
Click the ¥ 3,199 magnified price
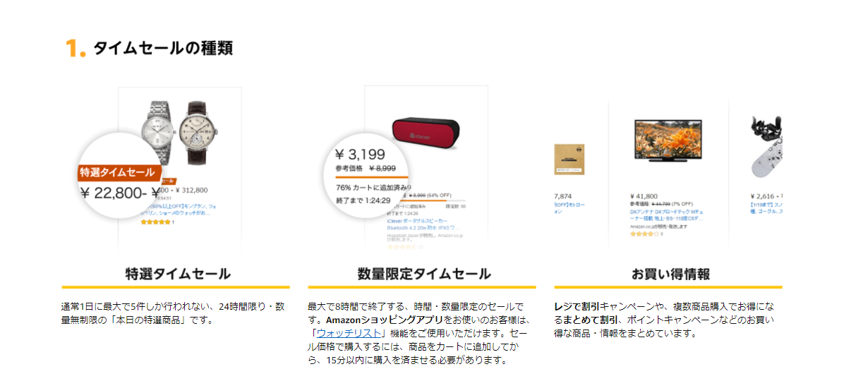click(360, 155)
